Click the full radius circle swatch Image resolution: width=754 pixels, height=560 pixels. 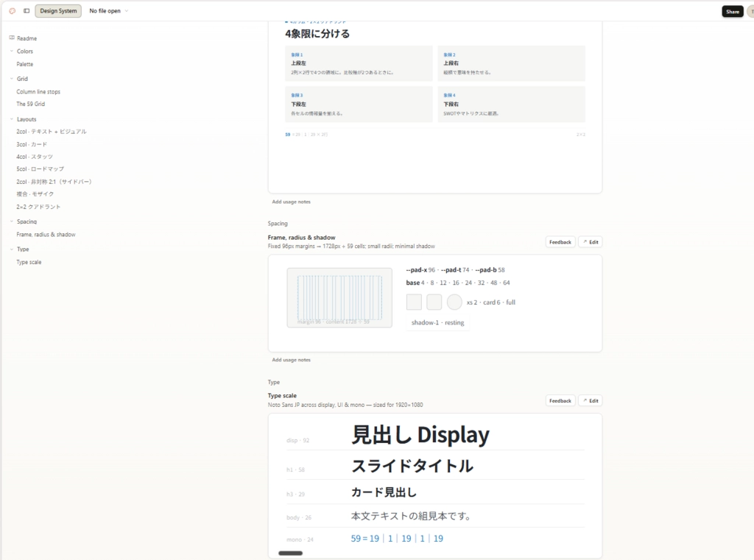(x=454, y=302)
